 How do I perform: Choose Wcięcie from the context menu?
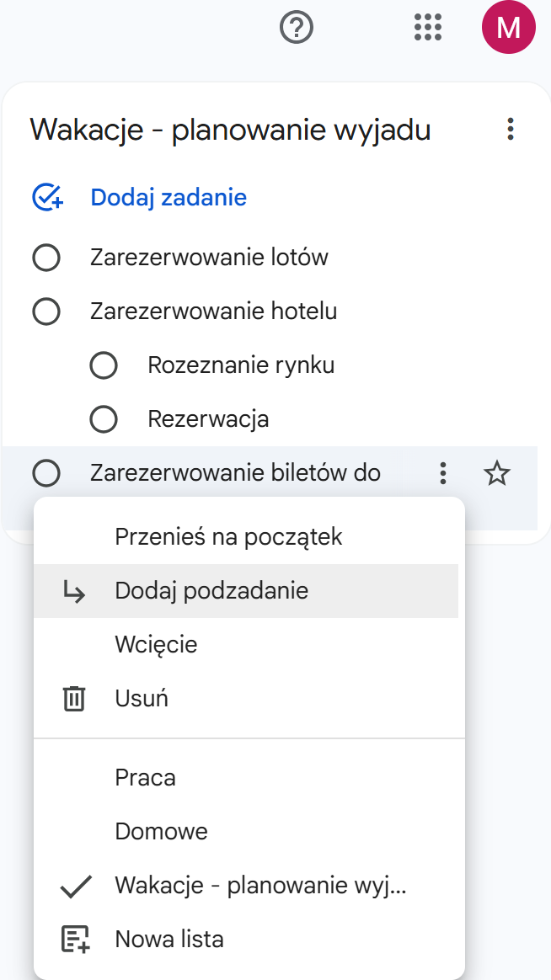tap(156, 645)
